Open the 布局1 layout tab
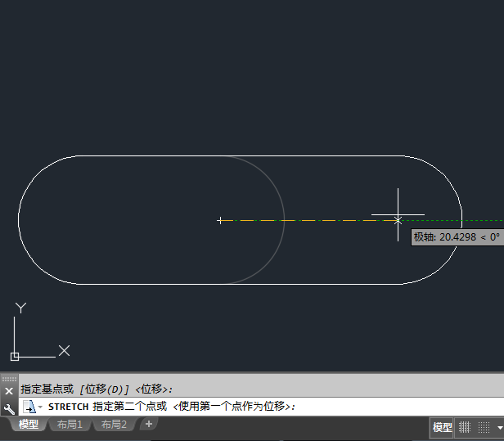Screen dimensions: 504x441 (70, 425)
